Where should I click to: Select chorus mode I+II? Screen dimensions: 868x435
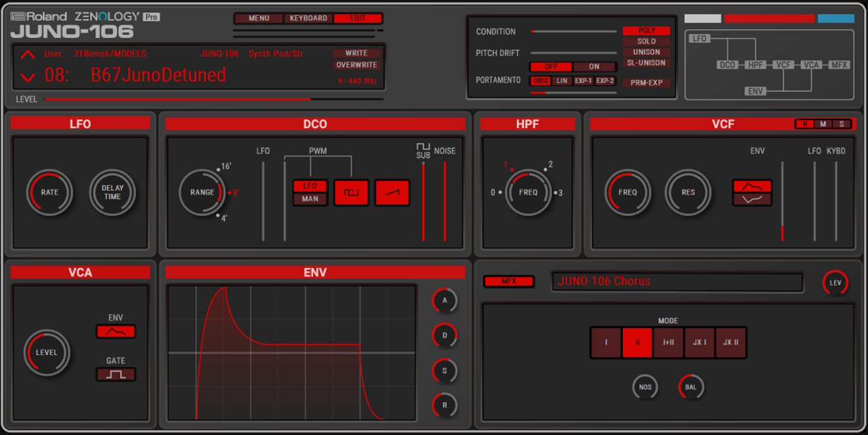(668, 343)
